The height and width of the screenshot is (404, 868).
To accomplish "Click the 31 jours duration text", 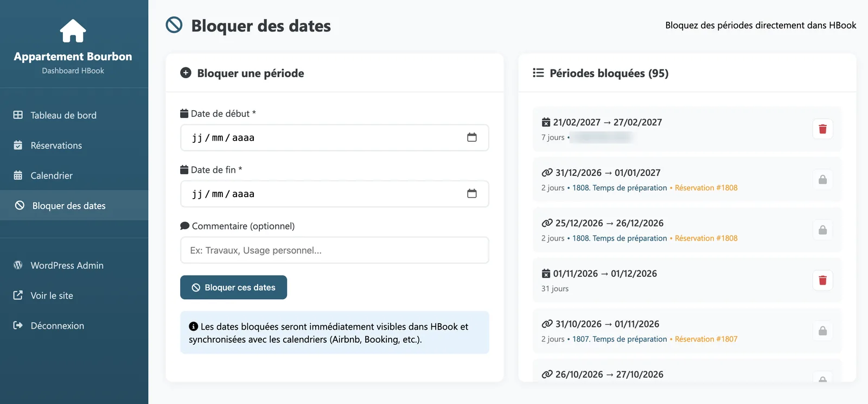I will pos(555,289).
